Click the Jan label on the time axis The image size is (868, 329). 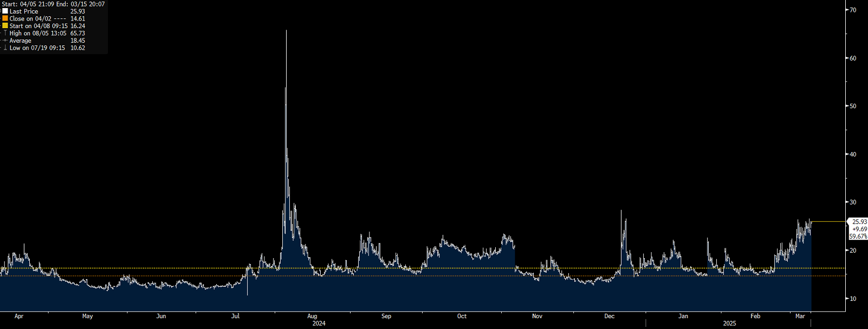coord(683,316)
